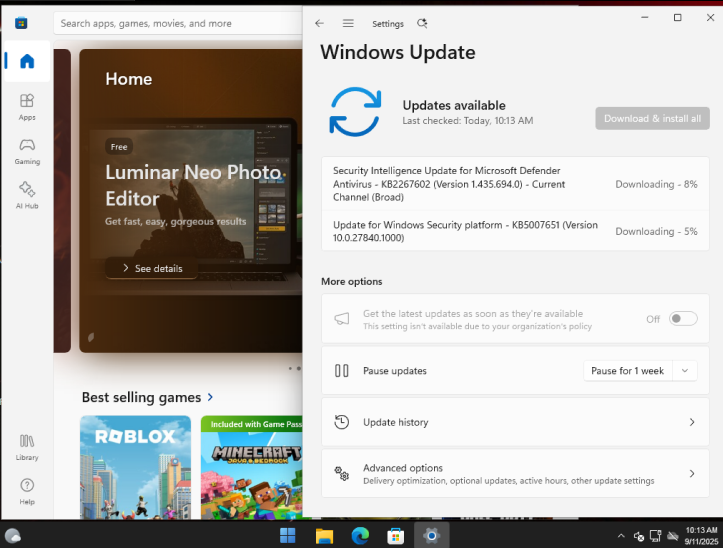This screenshot has width=723, height=548.
Task: Toggle Get the latest updates switch
Action: (x=683, y=319)
